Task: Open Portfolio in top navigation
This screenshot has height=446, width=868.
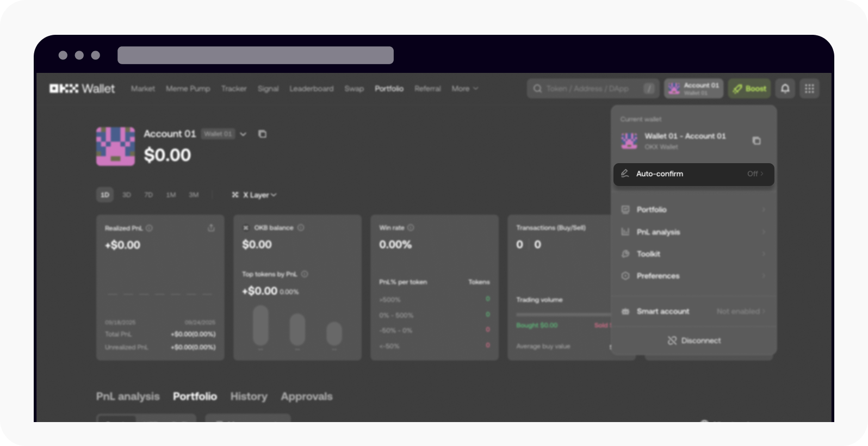Action: pyautogui.click(x=389, y=89)
